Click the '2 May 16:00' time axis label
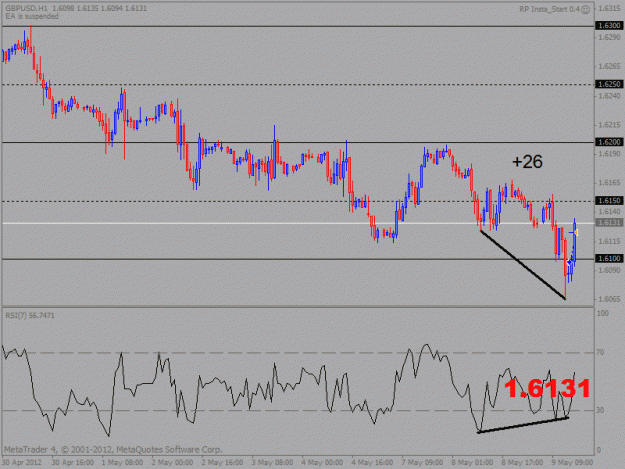The height and width of the screenshot is (469, 625). pos(222,463)
